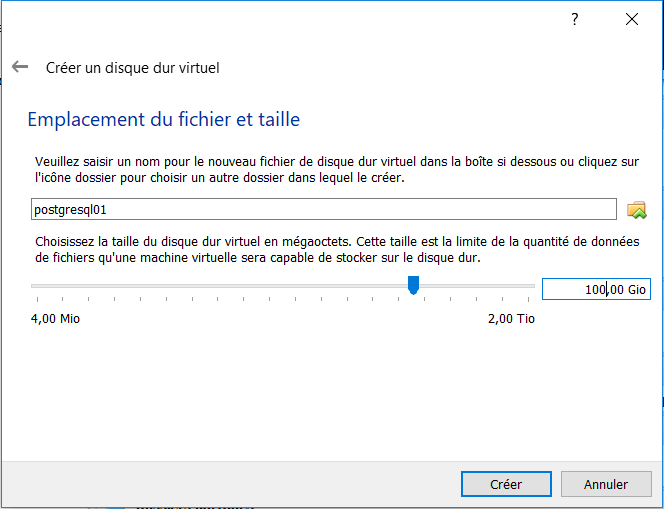
Task: Browse folders with the yellow folder icon
Action: click(636, 210)
